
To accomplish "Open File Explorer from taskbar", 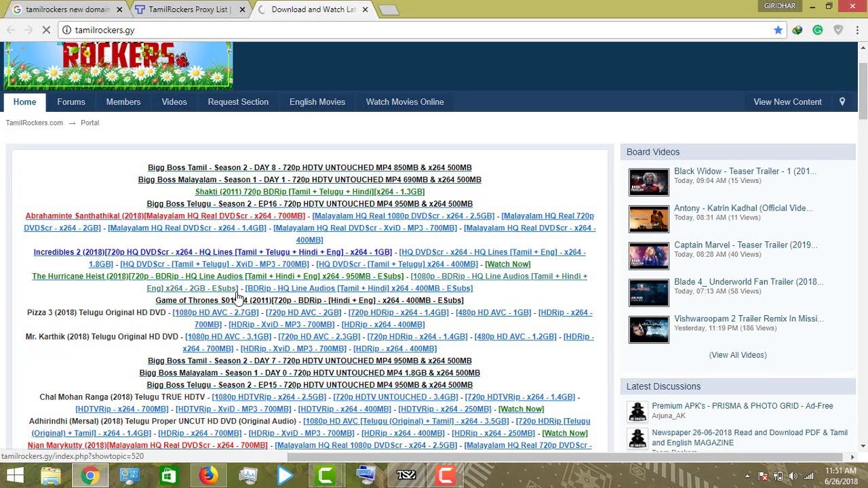I will click(x=51, y=476).
